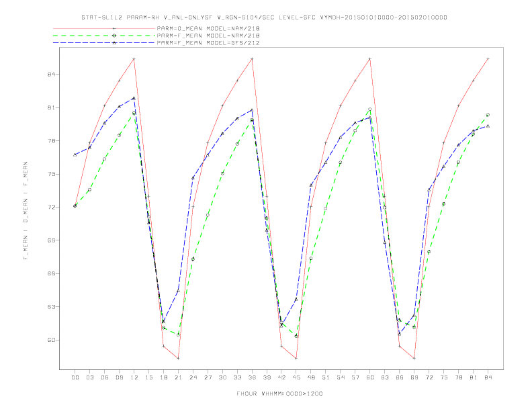Click x-axis tick label 00
The image size is (532, 411).
coord(75,377)
